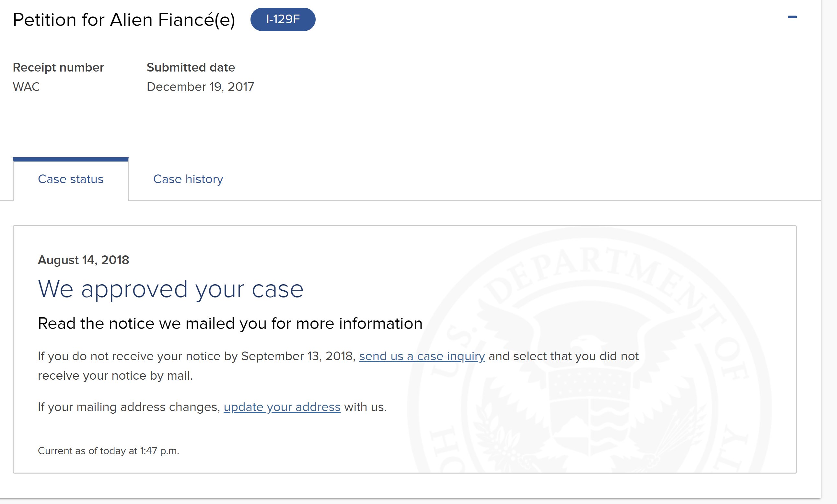Click the Read the notice we mailed subheading
Screen dimensions: 837x504
pos(230,323)
